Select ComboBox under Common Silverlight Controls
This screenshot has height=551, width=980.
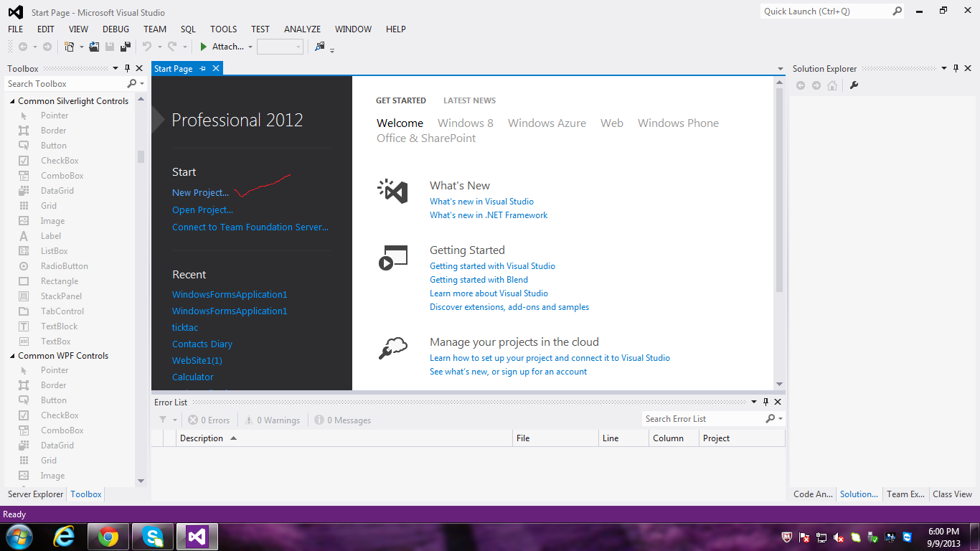[x=62, y=176]
